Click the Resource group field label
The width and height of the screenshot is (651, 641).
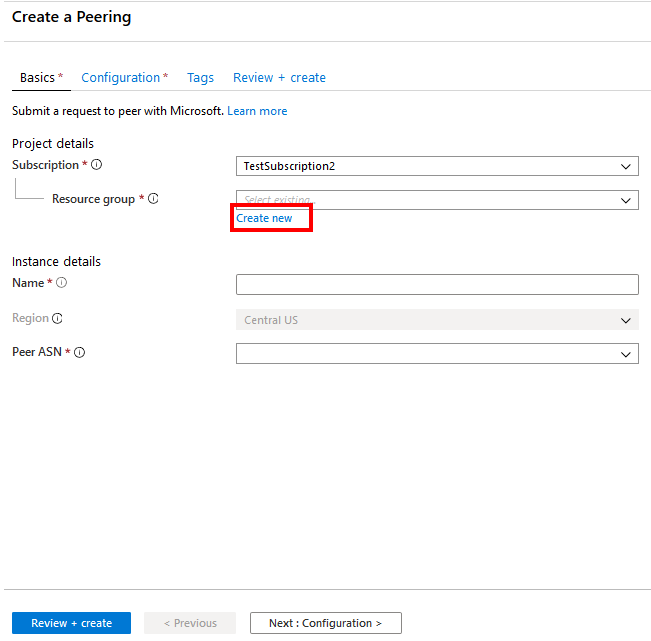(93, 199)
